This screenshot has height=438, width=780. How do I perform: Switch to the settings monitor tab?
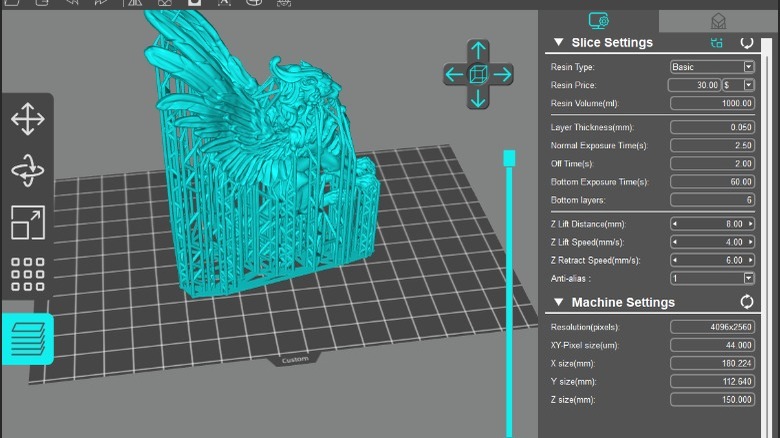(599, 21)
